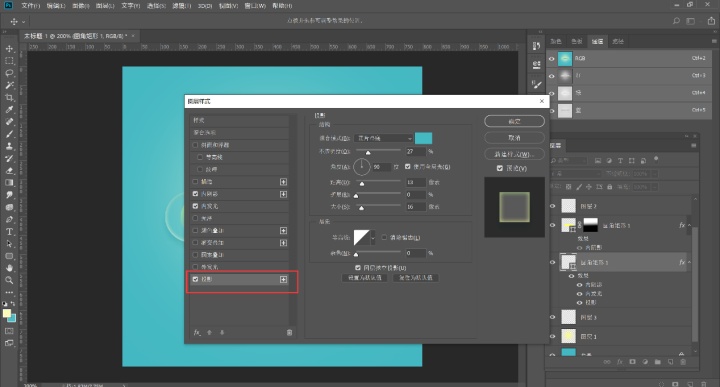Click the set as default button
This screenshot has height=387, width=720.
pyautogui.click(x=365, y=278)
